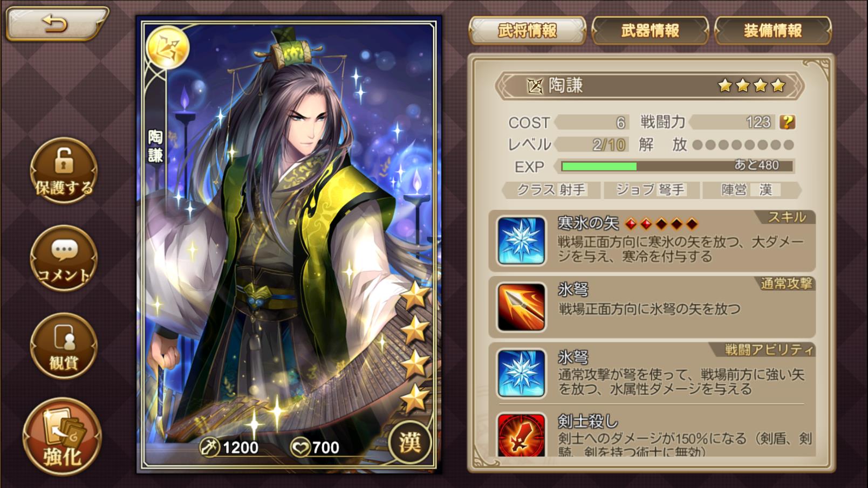Image resolution: width=868 pixels, height=488 pixels.
Task: Tap the 解放 unlock dots indicator
Action: click(743, 145)
